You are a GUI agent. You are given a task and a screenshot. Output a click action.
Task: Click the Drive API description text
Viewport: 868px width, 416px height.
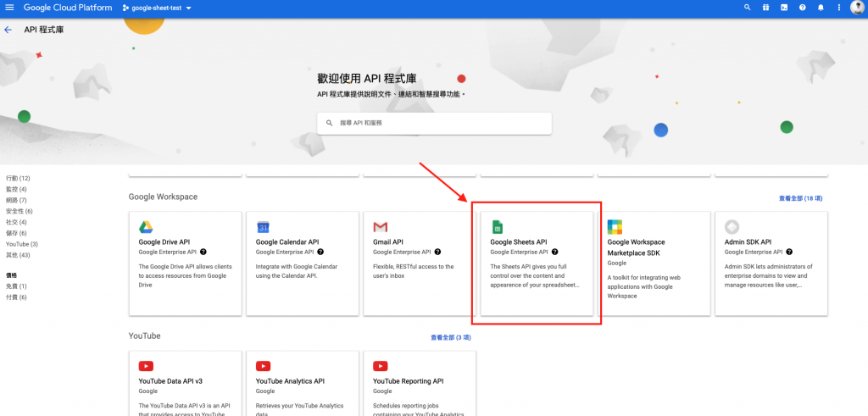click(x=185, y=275)
